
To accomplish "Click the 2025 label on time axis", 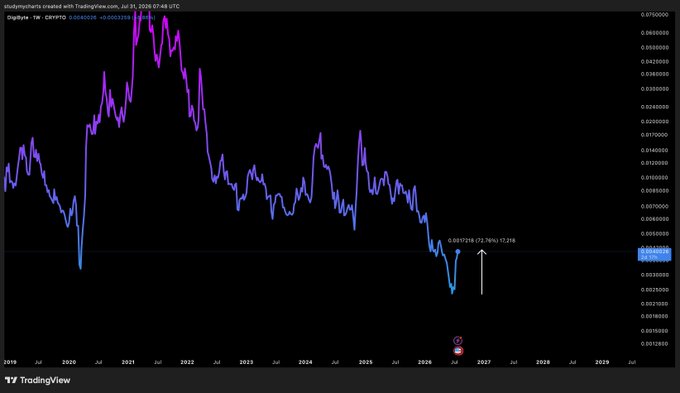I will (x=366, y=362).
